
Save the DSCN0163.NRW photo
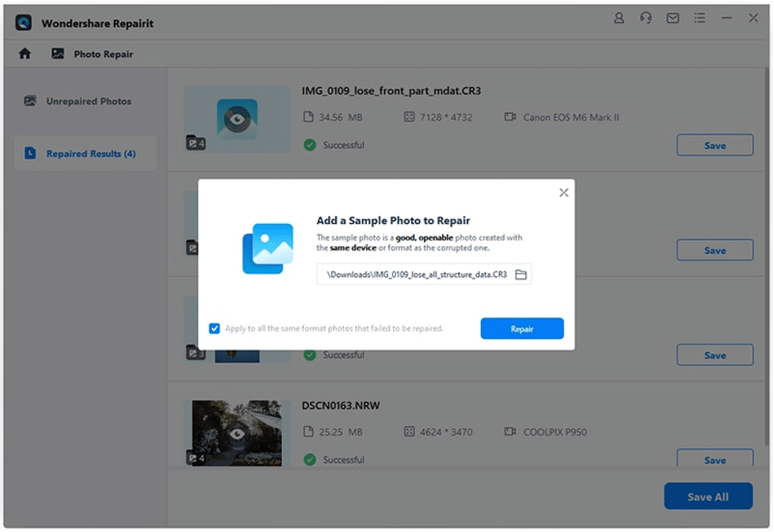(x=715, y=459)
